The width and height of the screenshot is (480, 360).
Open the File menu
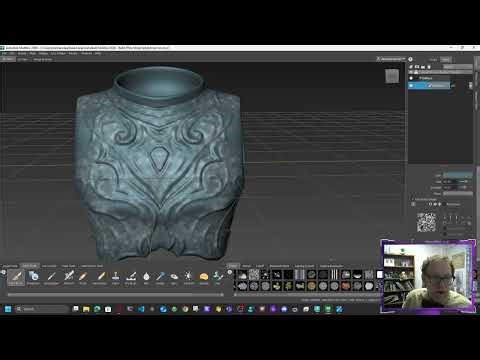[4, 53]
